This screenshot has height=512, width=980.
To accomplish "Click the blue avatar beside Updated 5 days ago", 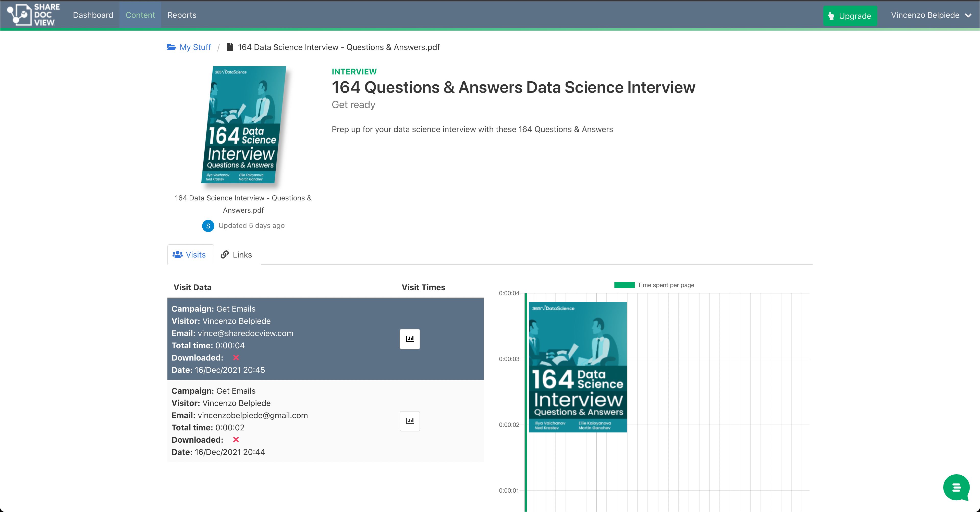I will tap(208, 225).
